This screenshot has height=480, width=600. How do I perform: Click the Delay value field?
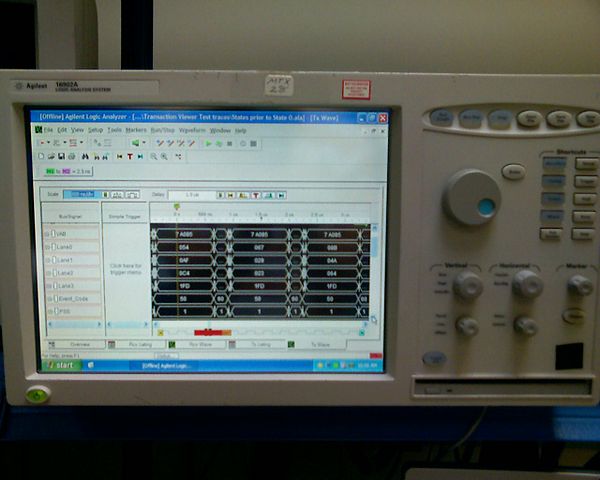coord(192,194)
